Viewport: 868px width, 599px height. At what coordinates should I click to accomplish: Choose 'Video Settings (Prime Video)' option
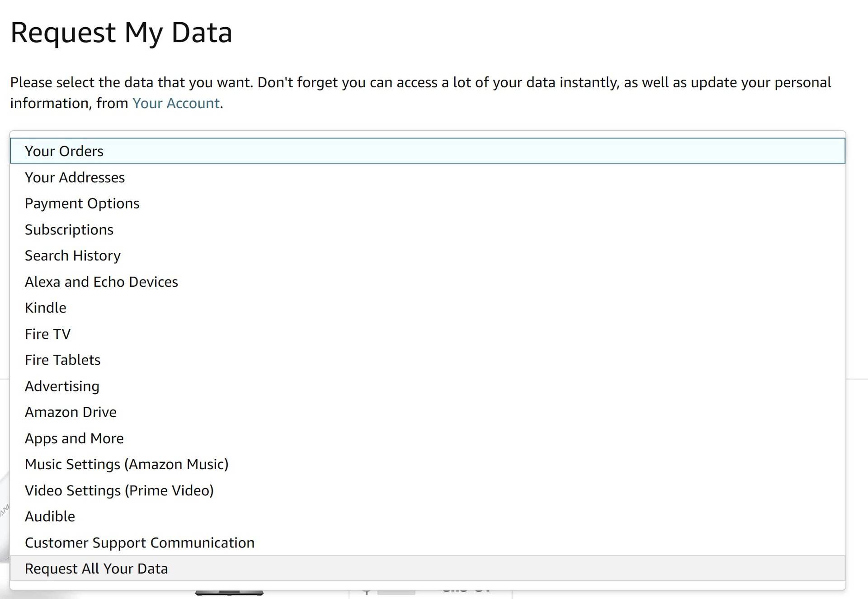point(427,490)
